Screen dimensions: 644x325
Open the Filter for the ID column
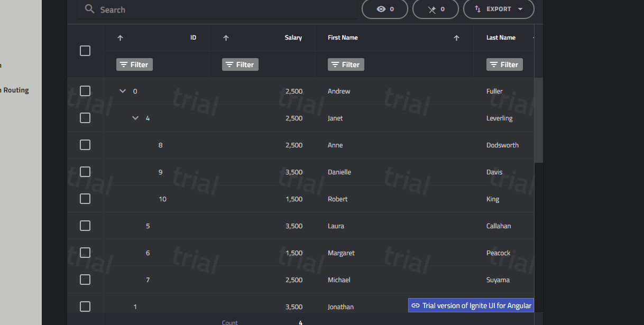(x=134, y=64)
